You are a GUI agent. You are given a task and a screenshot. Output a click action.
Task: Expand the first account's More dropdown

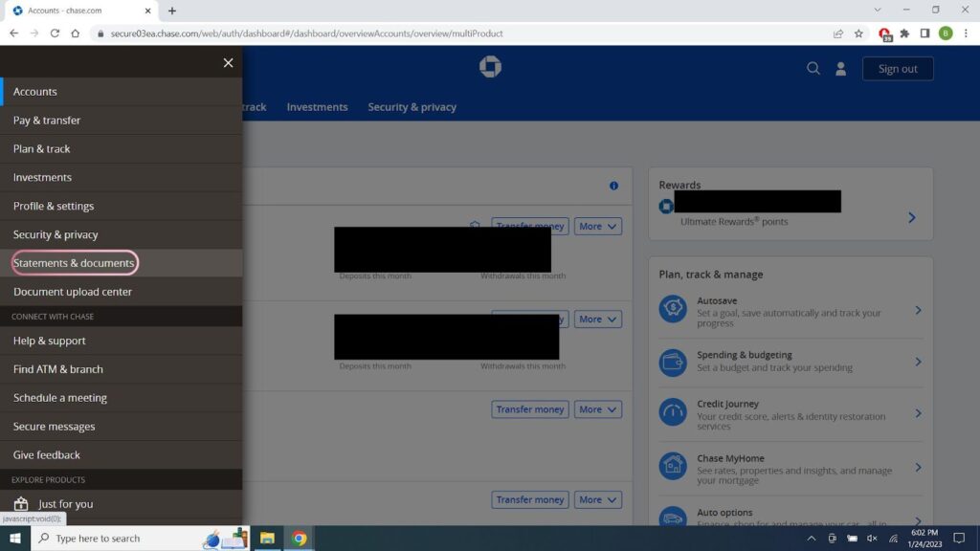599,227
